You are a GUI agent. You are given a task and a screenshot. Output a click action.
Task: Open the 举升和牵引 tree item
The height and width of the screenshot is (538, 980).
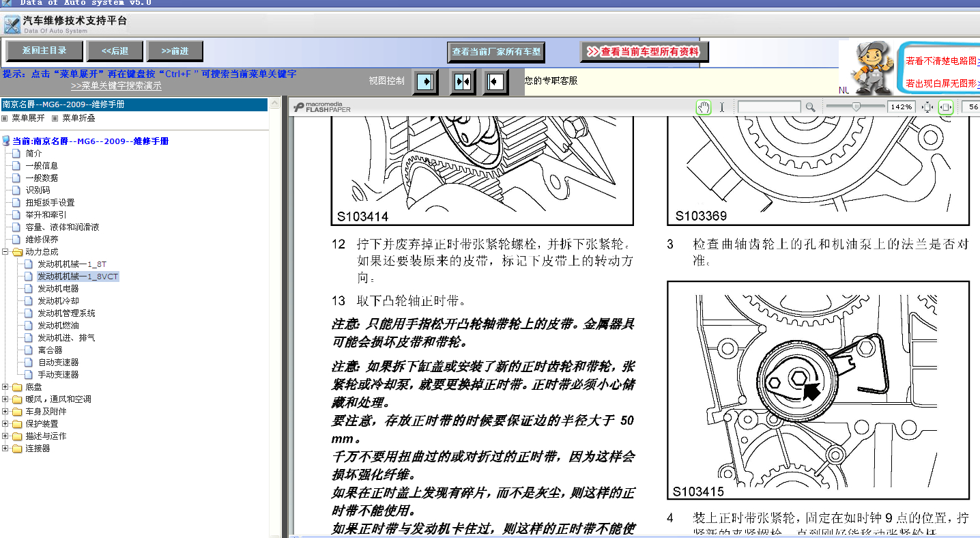[46, 215]
